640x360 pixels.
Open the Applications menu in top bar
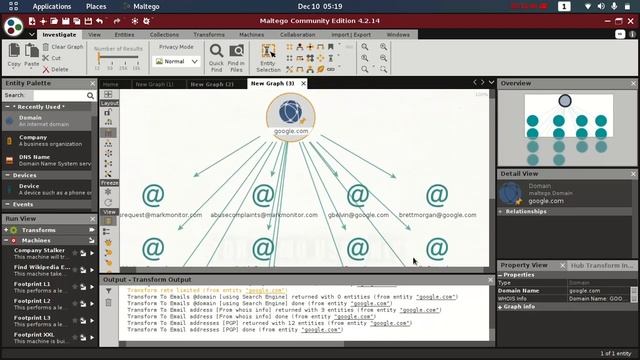click(52, 7)
